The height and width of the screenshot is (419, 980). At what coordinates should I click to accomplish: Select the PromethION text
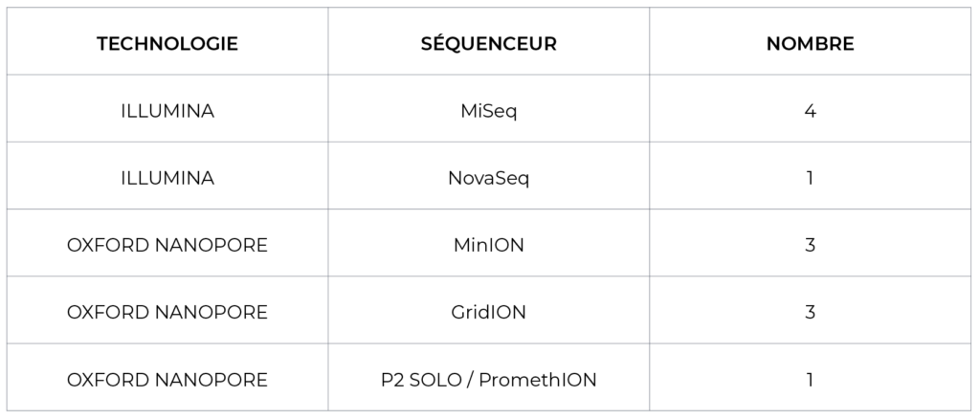537,380
